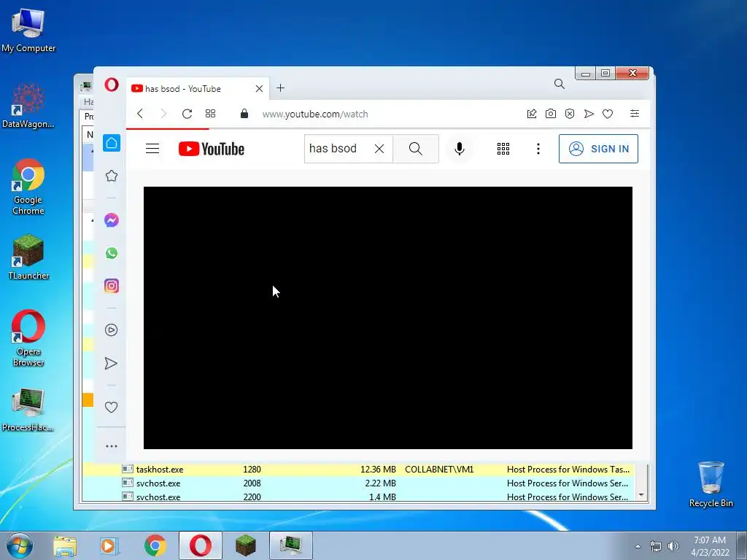The width and height of the screenshot is (747, 560).
Task: Select Google Chrome desktop shortcut
Action: click(28, 187)
